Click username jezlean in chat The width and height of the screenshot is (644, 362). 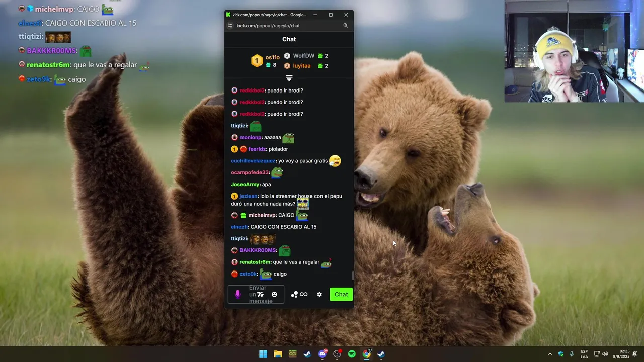pos(249,196)
